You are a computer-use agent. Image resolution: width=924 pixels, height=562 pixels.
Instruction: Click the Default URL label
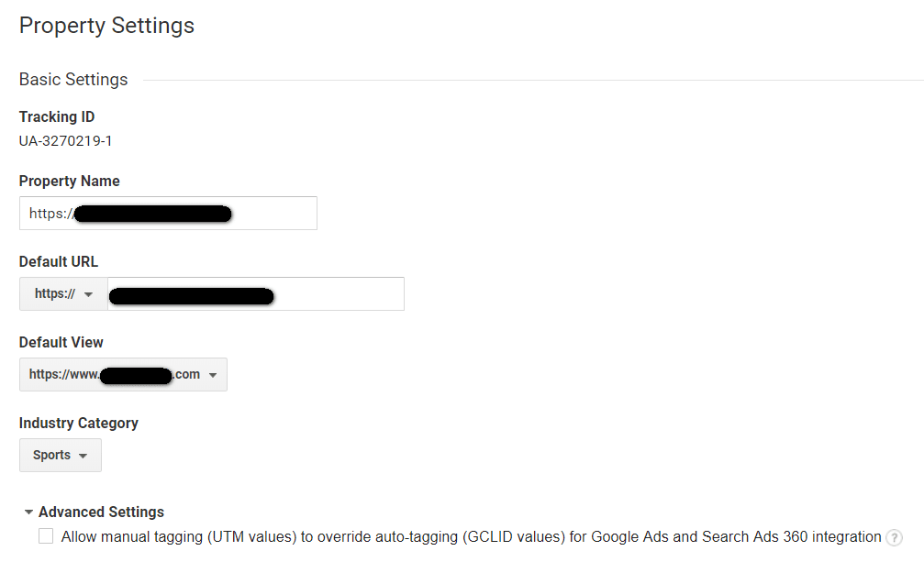(x=59, y=261)
